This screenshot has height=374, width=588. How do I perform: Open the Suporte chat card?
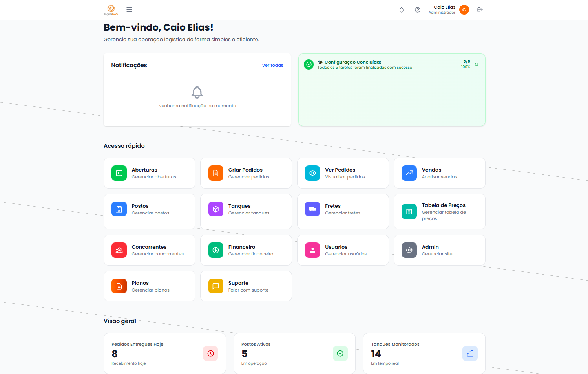[x=246, y=286]
